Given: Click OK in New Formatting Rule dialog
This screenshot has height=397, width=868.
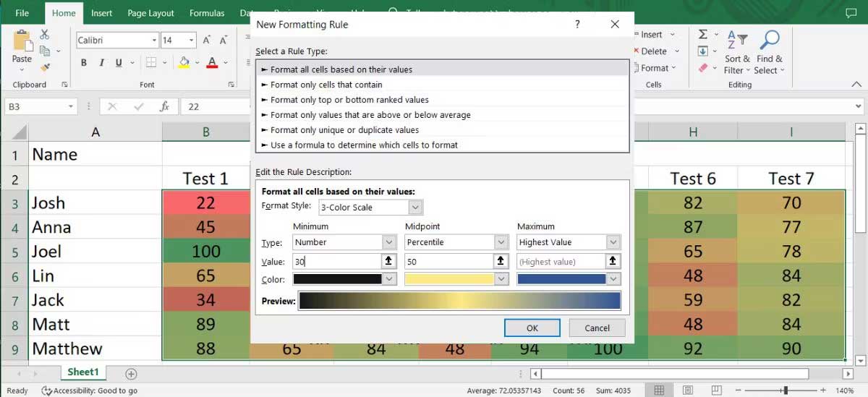Looking at the screenshot, I should click(x=532, y=328).
